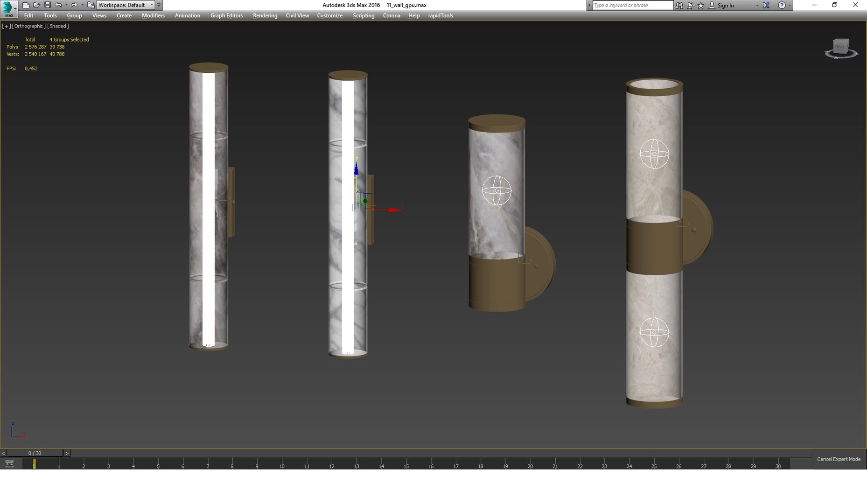Viewport: 867px width, 504px height.
Task: Undo the last action arrow icon
Action: pyautogui.click(x=58, y=5)
